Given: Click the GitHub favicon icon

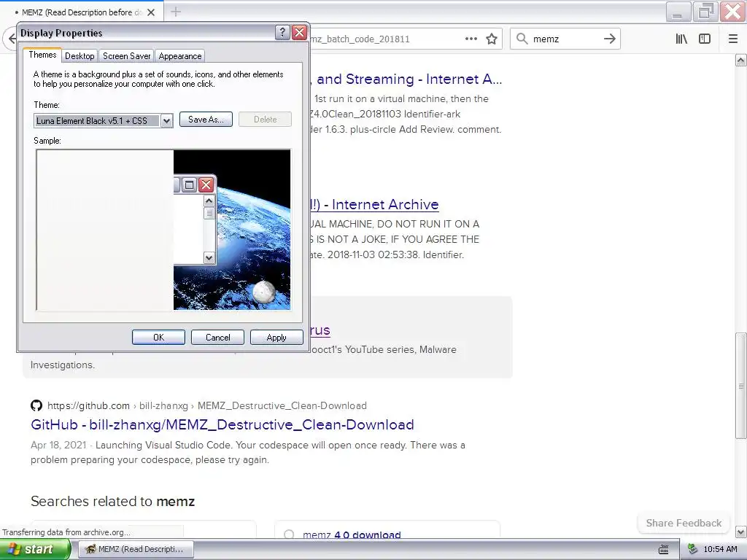Looking at the screenshot, I should pyautogui.click(x=36, y=405).
